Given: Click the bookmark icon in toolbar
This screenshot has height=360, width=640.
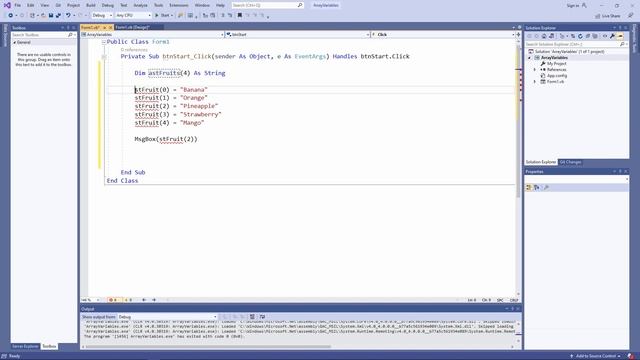Looking at the screenshot, I should coord(240,15).
